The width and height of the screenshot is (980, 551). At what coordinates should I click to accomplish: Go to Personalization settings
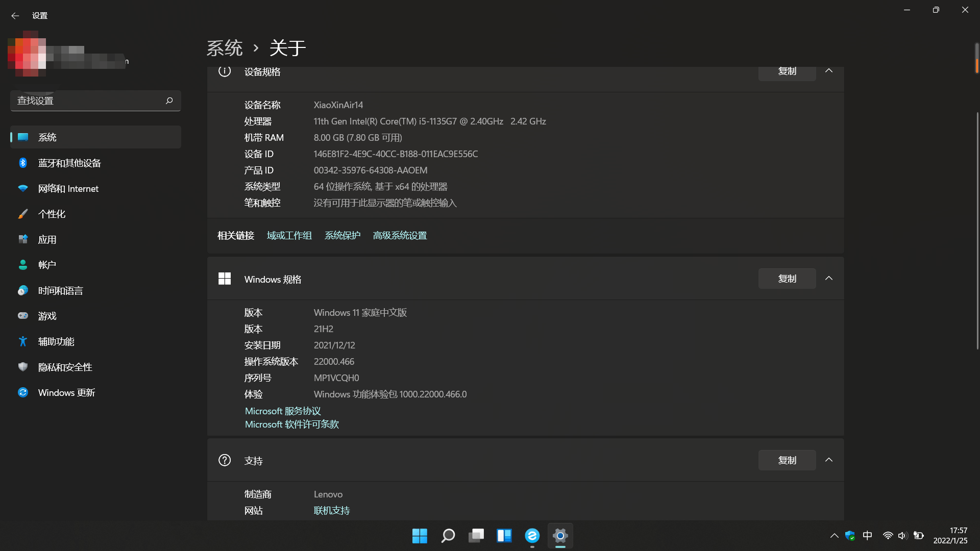point(52,214)
